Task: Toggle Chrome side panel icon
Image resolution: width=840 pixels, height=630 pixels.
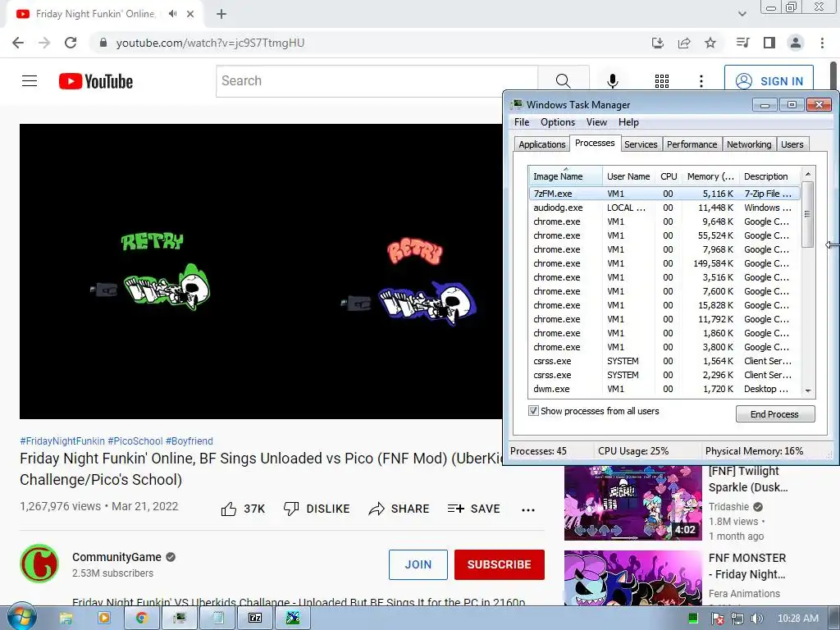Action: click(769, 43)
